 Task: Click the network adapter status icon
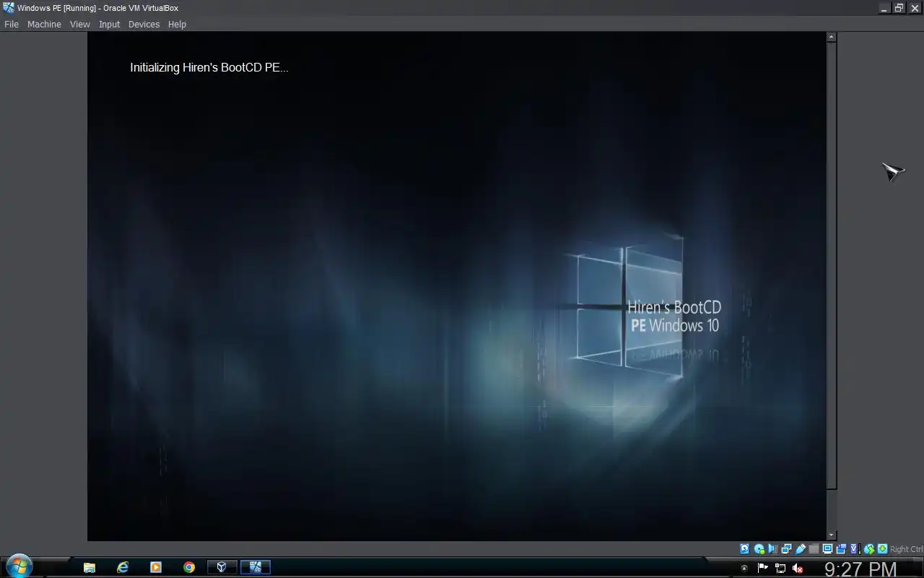click(786, 549)
